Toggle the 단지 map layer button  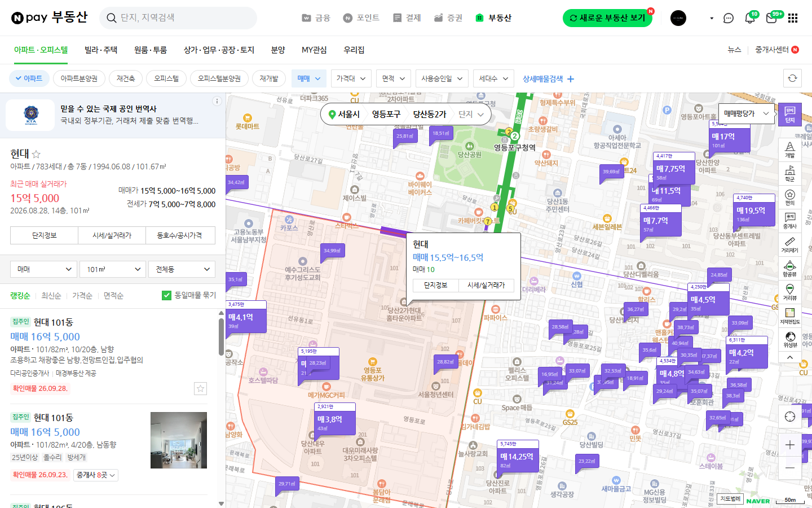point(789,115)
